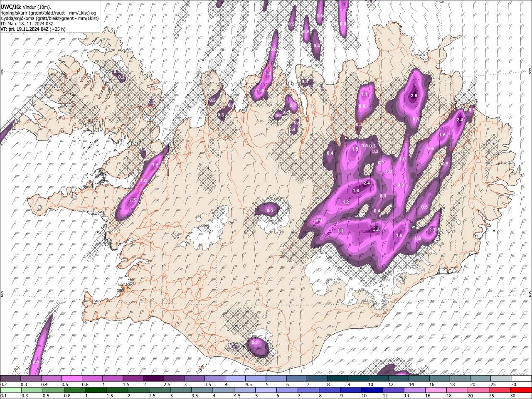Image resolution: width=532 pixels, height=399 pixels.
Task: Click the 'rigning/skúrir' description line
Action: pyautogui.click(x=48, y=12)
